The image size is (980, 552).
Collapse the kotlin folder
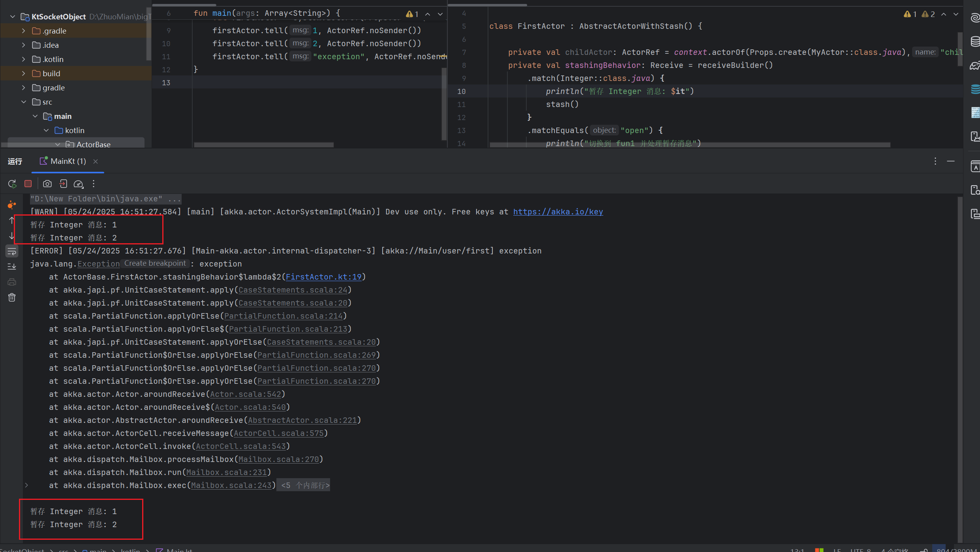point(46,130)
